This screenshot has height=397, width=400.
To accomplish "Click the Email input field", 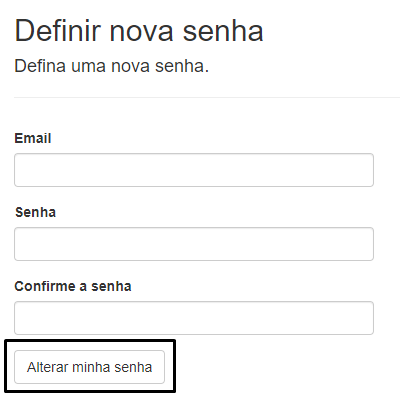I will [x=194, y=170].
